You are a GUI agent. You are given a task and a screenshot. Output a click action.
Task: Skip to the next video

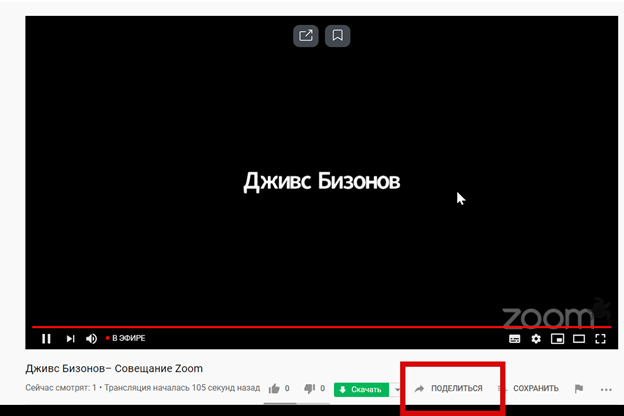(70, 339)
